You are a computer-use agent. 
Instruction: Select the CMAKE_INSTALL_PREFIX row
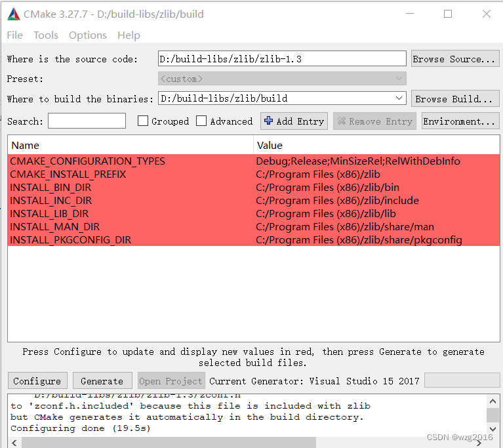click(253, 174)
